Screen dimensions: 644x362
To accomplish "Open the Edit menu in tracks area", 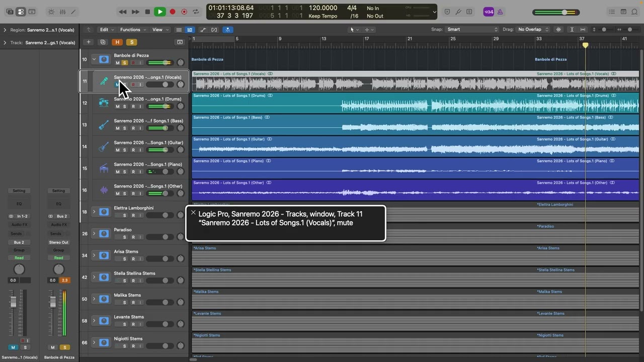I will [x=107, y=30].
